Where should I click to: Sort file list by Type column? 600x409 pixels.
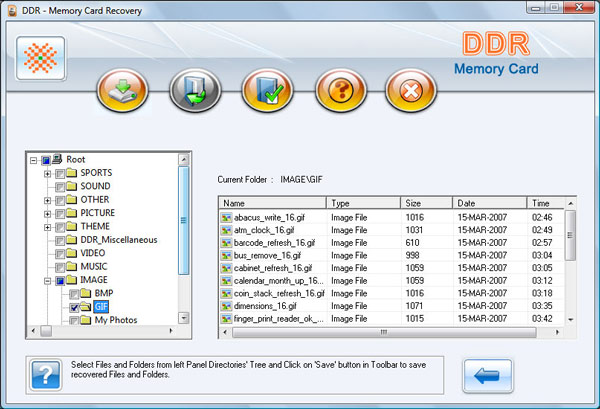pos(364,203)
